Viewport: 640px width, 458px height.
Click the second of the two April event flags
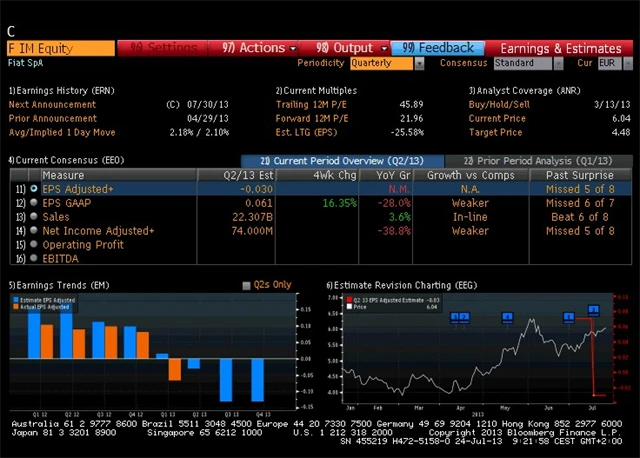[x=464, y=317]
